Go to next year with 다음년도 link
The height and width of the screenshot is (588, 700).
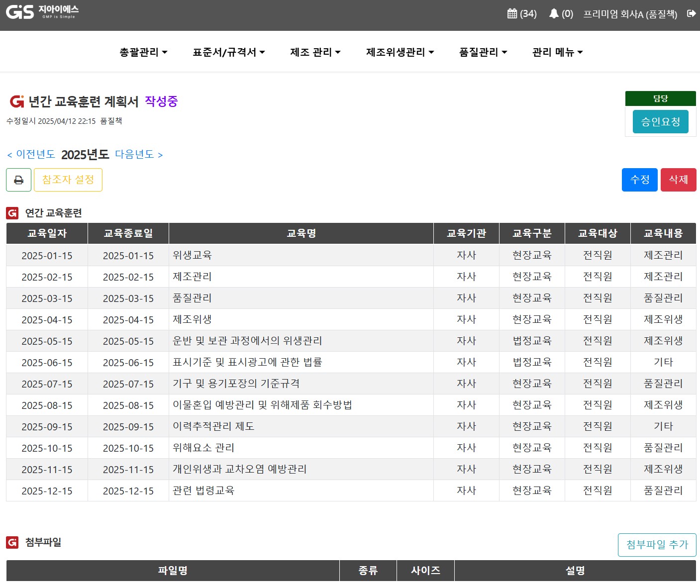(x=139, y=155)
